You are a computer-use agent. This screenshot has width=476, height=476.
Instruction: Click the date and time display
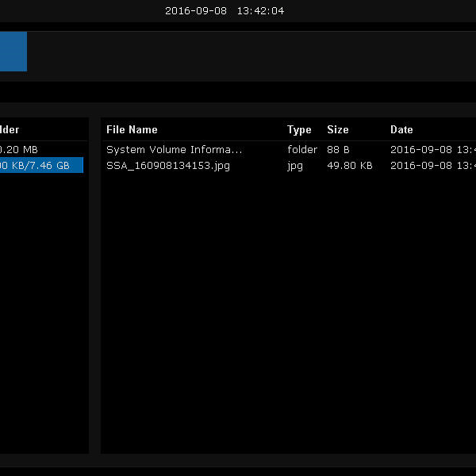pyautogui.click(x=225, y=11)
